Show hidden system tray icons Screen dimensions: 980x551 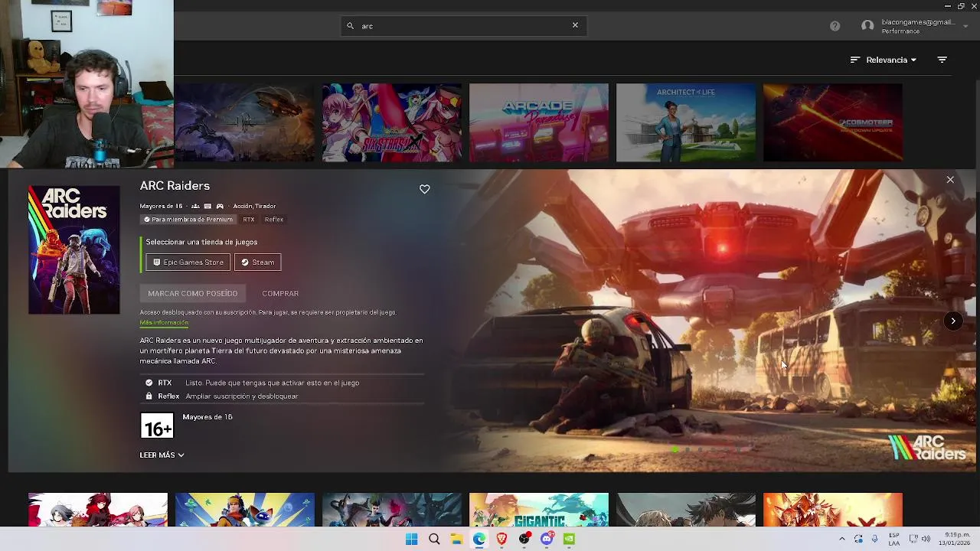click(x=841, y=539)
